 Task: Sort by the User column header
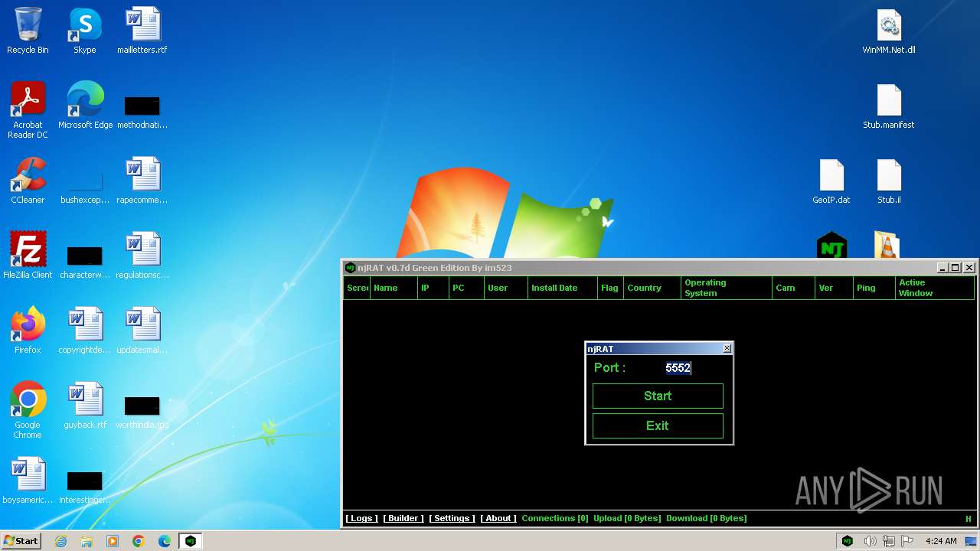(x=506, y=288)
